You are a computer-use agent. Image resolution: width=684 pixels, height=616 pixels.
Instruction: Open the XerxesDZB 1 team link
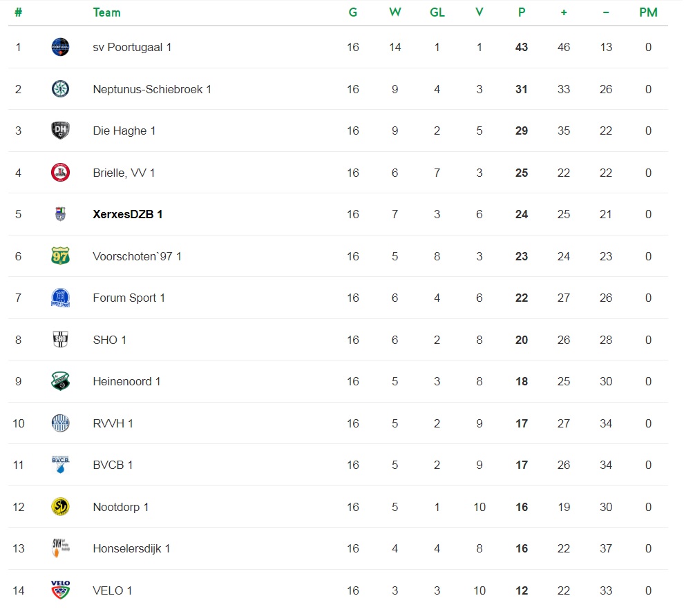point(127,215)
